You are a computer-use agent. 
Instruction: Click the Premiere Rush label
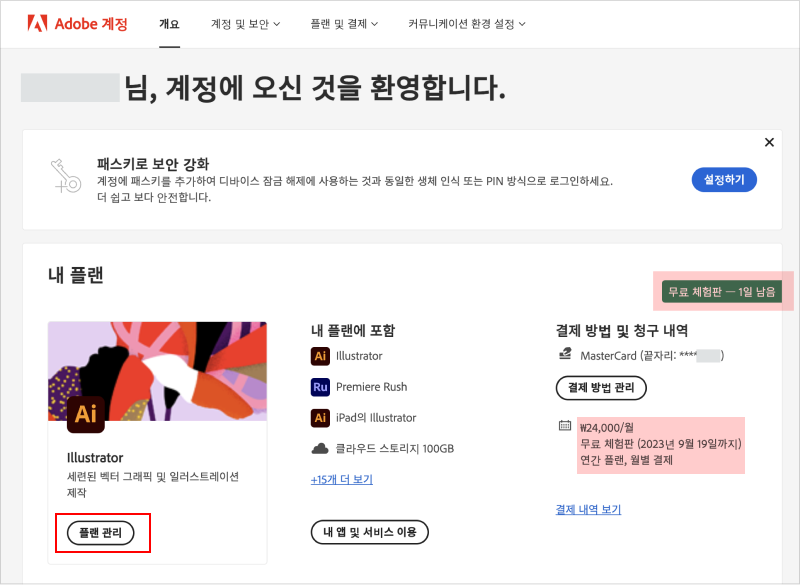[371, 387]
